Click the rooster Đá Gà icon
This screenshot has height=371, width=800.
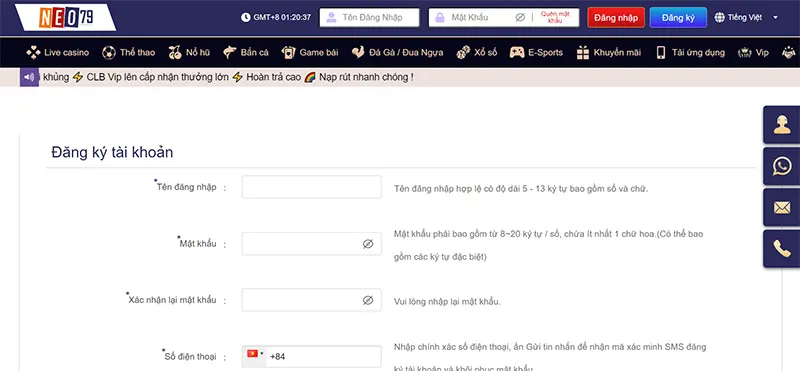tap(358, 53)
